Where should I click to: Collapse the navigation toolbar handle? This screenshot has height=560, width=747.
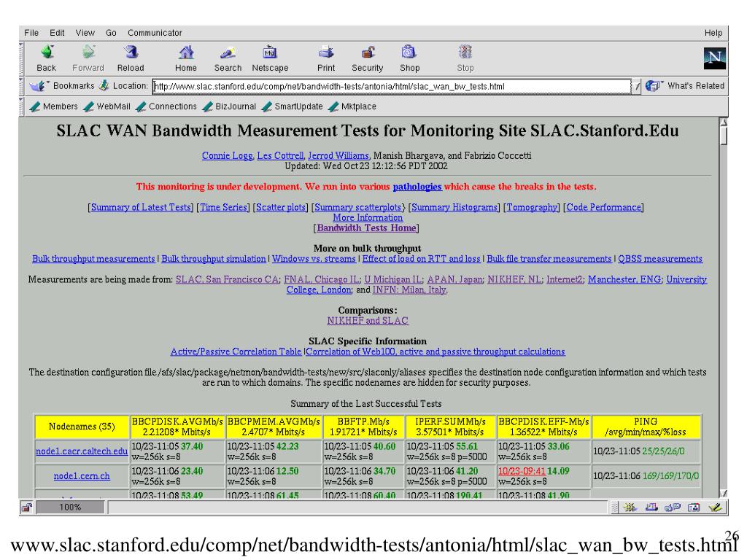tap(21, 58)
